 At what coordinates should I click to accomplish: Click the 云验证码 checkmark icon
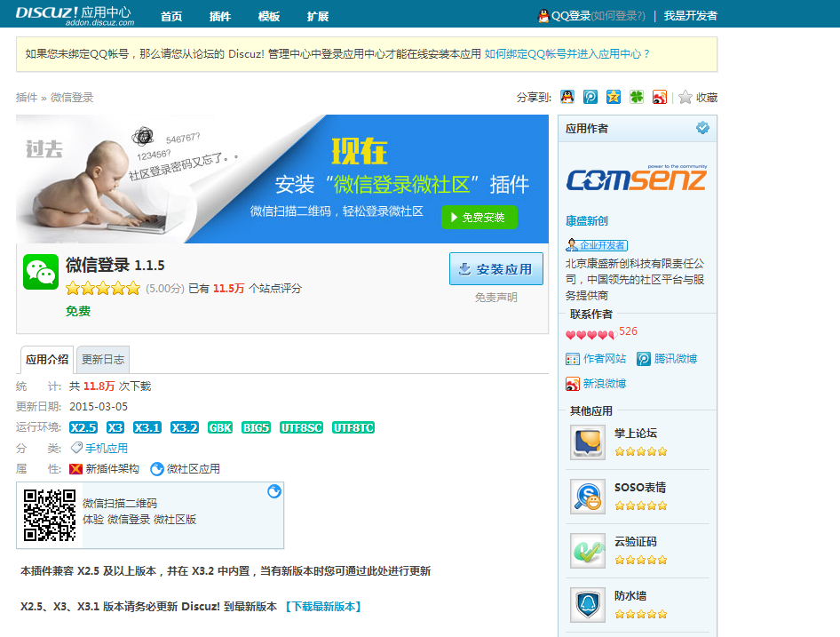(588, 551)
